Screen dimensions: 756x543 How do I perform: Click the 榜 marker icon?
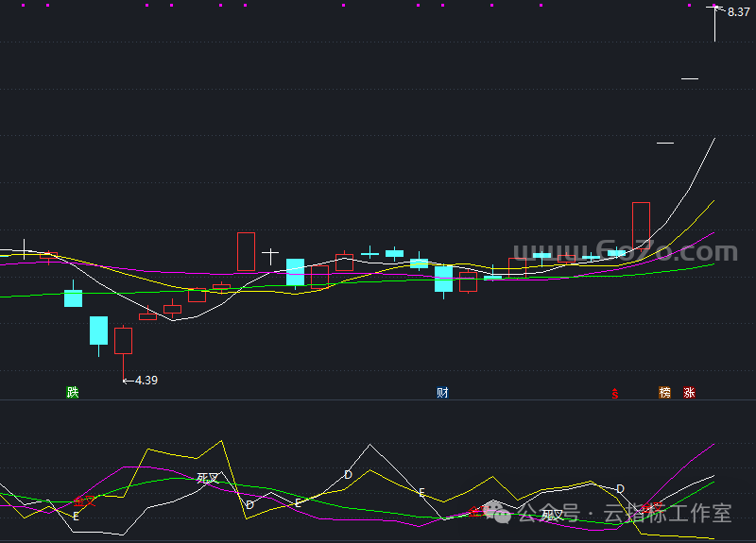point(664,392)
